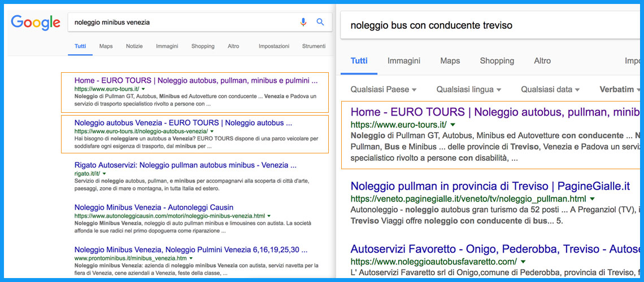The height and width of the screenshot is (282, 644).
Task: Open the Shopping tab in right window
Action: pyautogui.click(x=497, y=61)
